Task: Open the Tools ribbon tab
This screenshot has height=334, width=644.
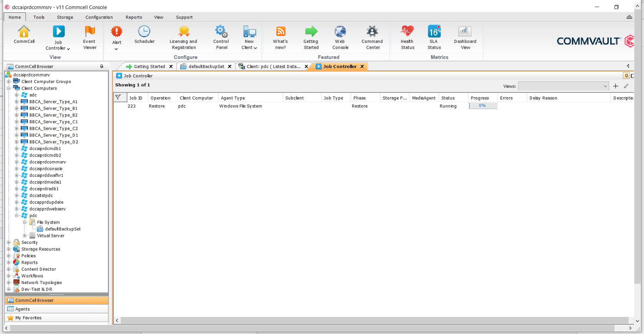Action: click(x=39, y=17)
